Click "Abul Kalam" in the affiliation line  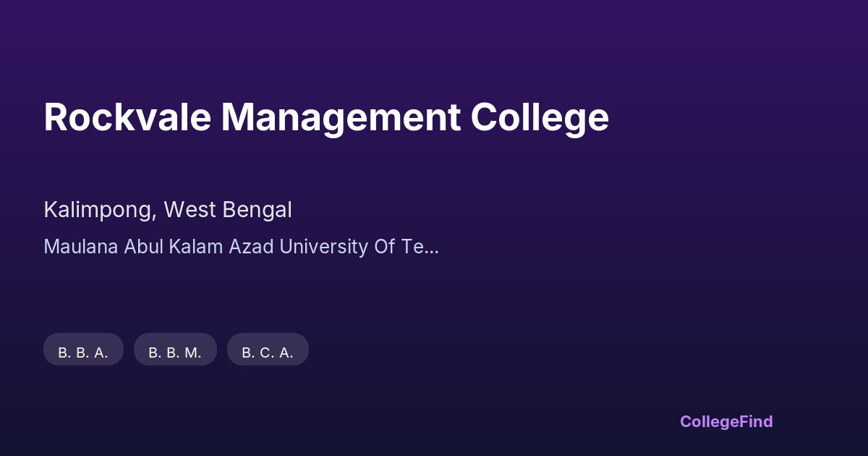[174, 247]
